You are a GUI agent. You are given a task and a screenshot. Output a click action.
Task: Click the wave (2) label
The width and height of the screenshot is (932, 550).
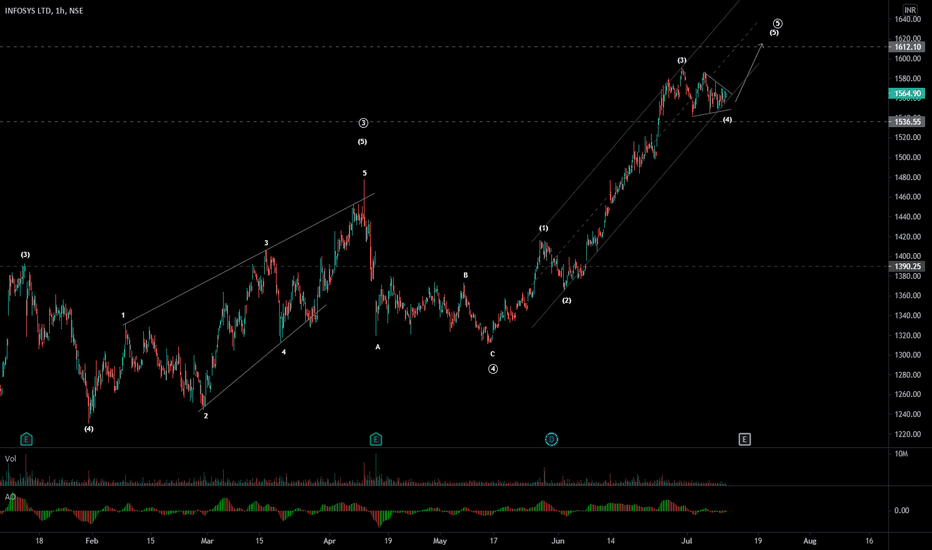coord(566,300)
